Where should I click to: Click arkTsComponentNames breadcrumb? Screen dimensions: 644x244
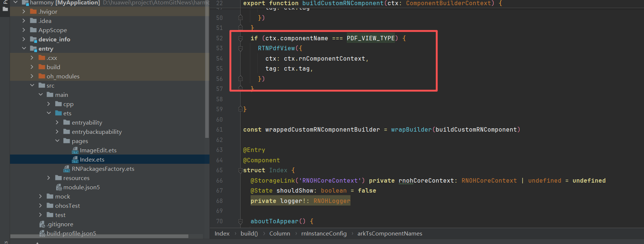click(390, 233)
